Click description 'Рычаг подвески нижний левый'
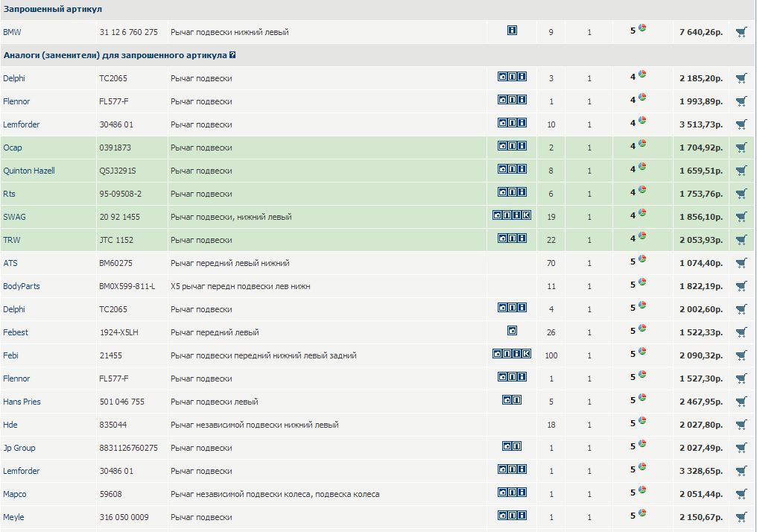Image resolution: width=757 pixels, height=532 pixels. [x=229, y=32]
